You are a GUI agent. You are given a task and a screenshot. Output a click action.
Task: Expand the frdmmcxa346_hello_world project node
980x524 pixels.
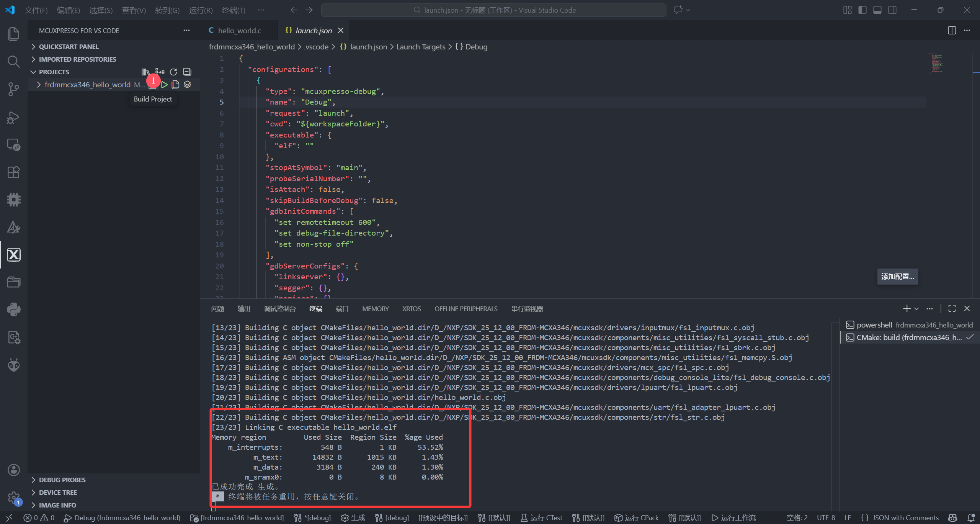coord(39,85)
